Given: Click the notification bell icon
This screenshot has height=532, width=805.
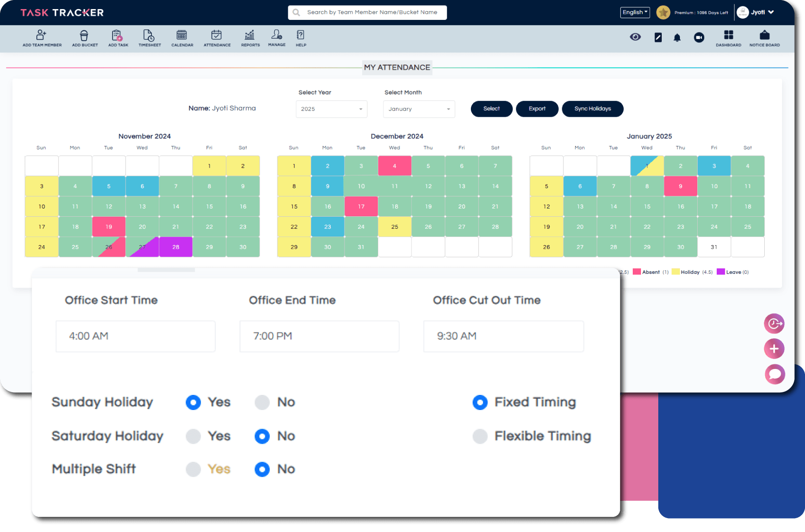Looking at the screenshot, I should point(677,38).
